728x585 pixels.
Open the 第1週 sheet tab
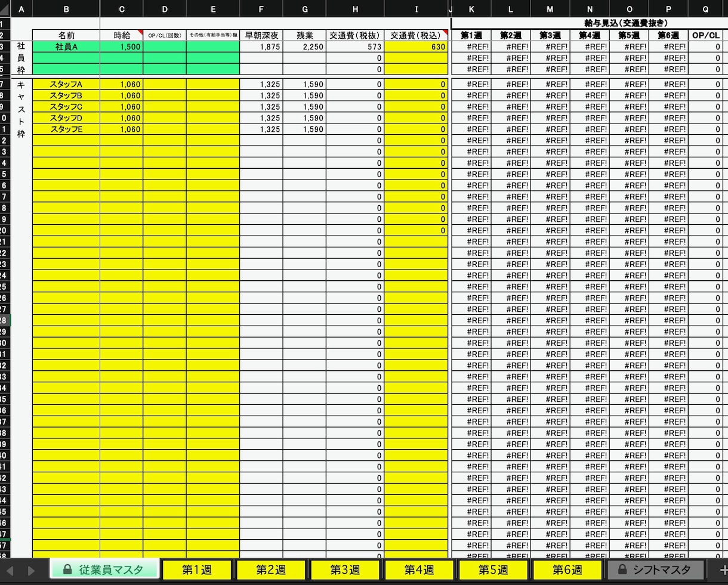(x=197, y=569)
